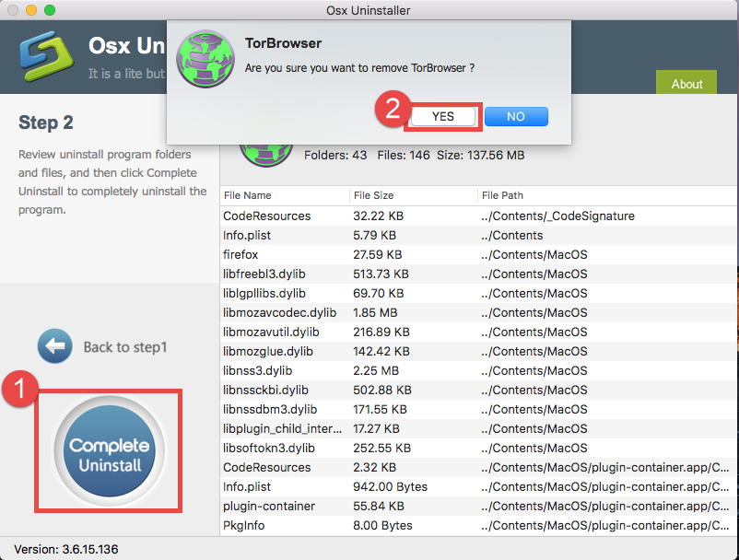Image resolution: width=739 pixels, height=560 pixels.
Task: Select the libmozglue.dylib row
Action: tap(478, 351)
